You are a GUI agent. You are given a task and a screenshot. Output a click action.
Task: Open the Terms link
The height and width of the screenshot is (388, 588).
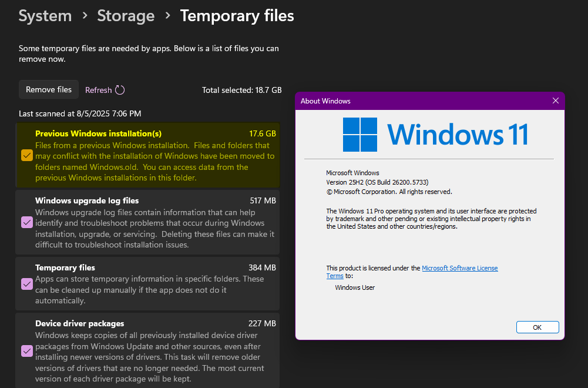coord(335,276)
